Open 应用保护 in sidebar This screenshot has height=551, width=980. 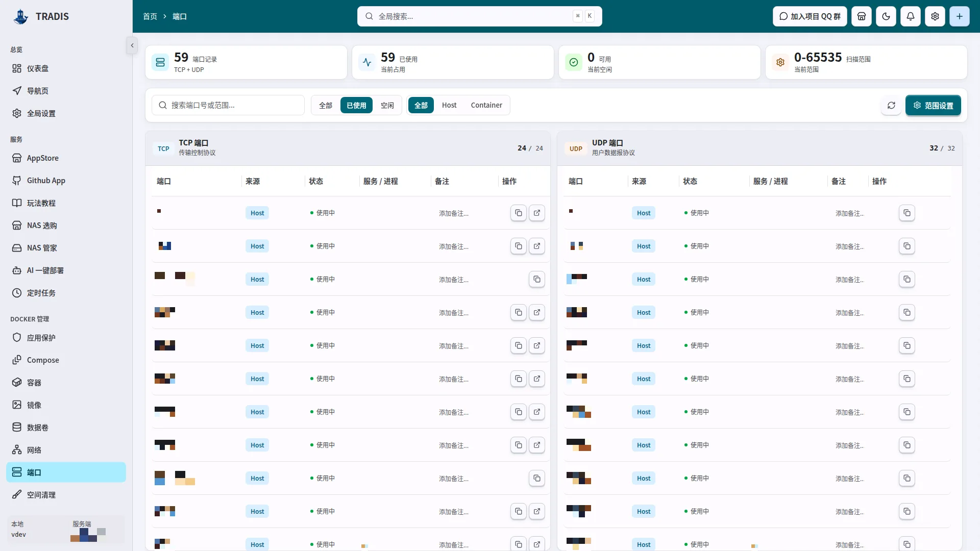click(66, 338)
